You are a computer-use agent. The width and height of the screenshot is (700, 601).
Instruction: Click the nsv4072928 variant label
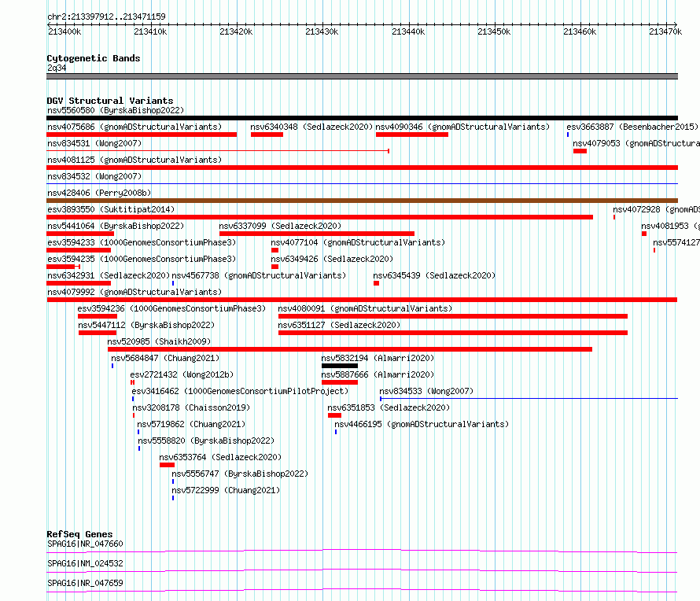(656, 209)
